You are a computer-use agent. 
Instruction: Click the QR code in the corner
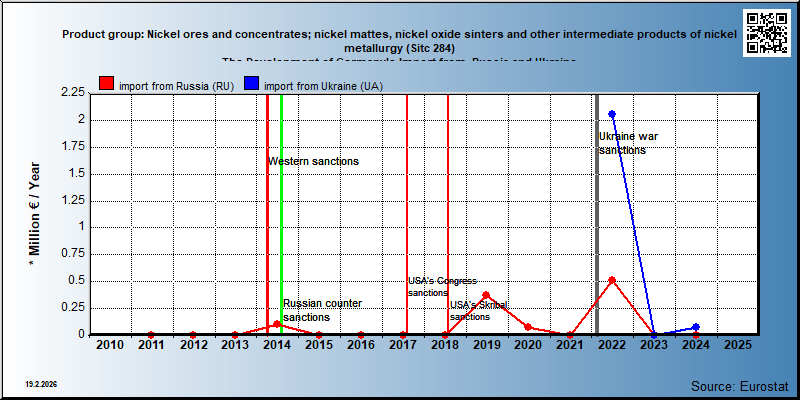(x=766, y=33)
